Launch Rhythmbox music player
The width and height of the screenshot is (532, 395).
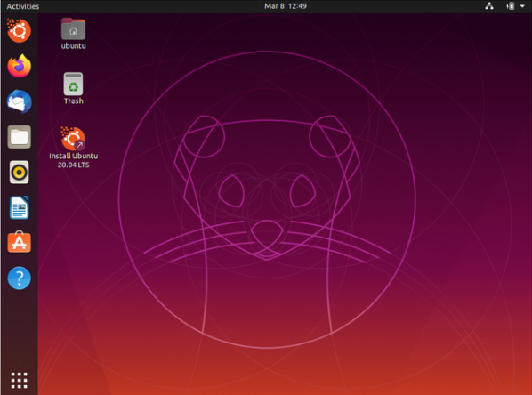click(20, 173)
